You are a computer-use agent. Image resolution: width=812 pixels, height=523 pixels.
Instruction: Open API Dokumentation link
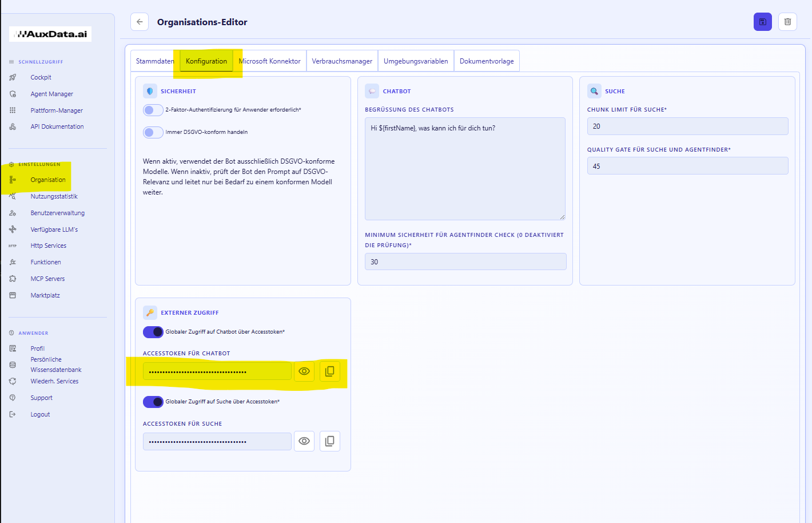click(57, 126)
